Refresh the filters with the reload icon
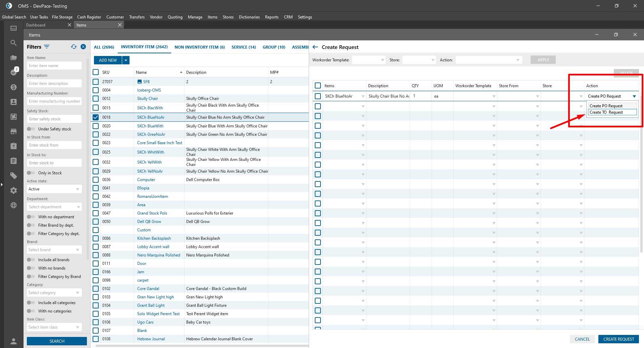The image size is (644, 348). click(x=74, y=47)
